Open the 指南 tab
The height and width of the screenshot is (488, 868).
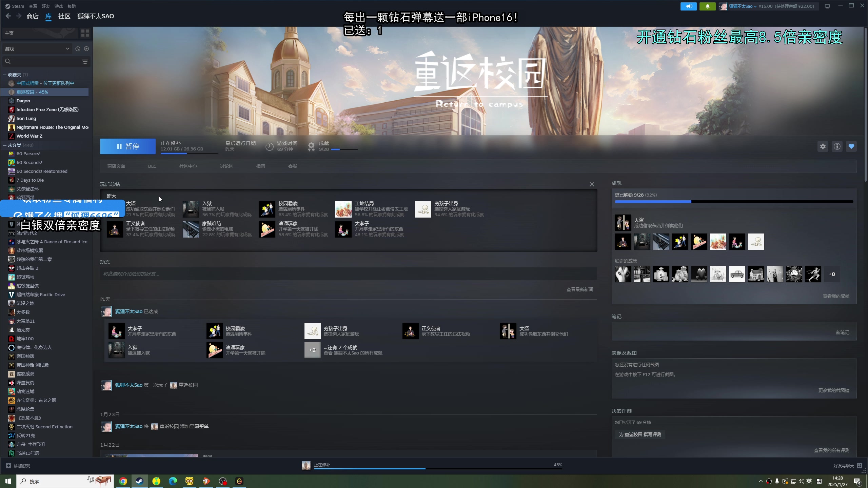261,166
